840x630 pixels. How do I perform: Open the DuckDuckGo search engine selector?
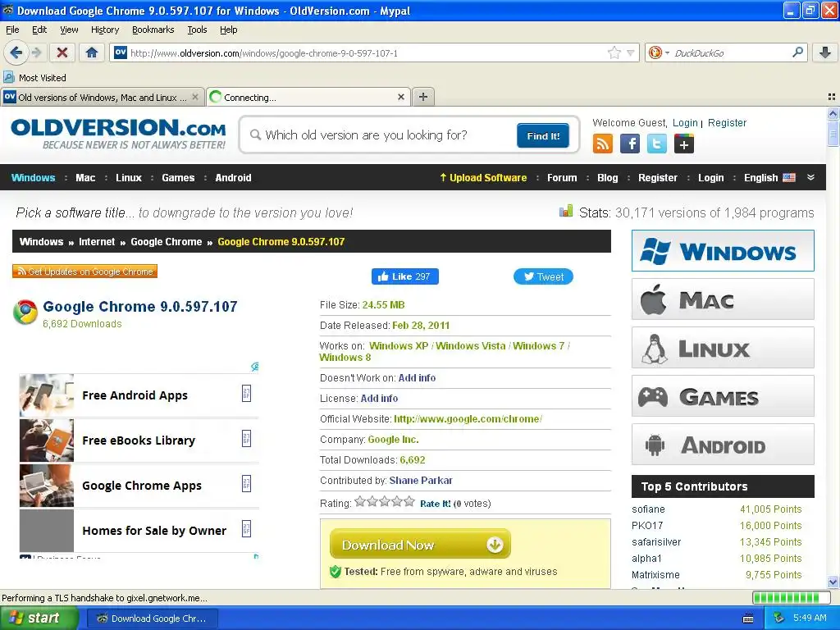coord(659,52)
